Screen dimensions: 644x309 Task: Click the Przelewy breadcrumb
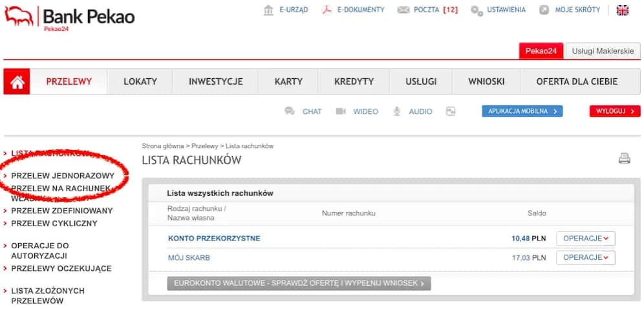[x=204, y=146]
